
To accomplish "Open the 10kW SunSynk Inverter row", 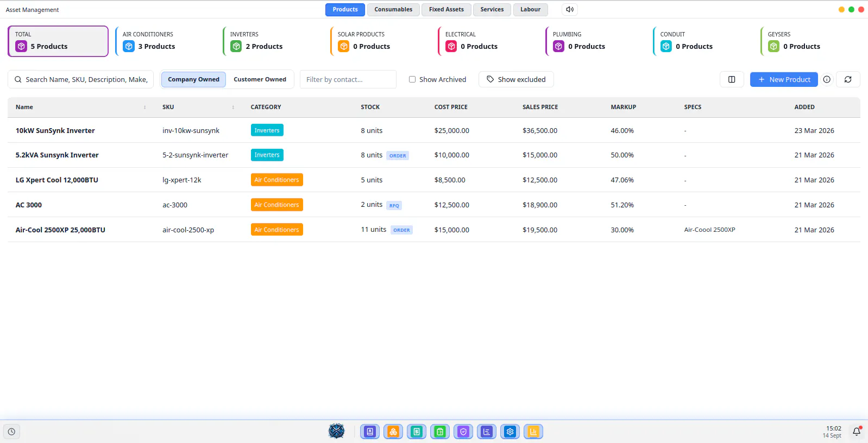I will pos(433,130).
